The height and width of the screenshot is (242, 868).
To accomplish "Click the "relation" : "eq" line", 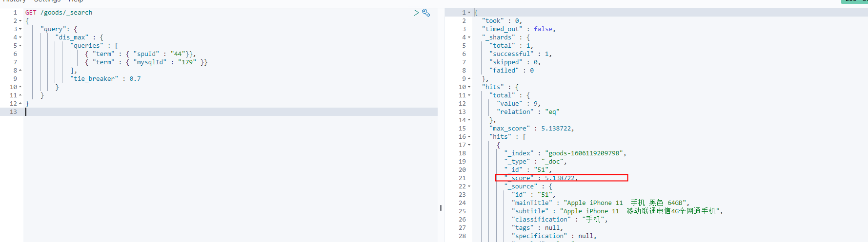I will [528, 112].
